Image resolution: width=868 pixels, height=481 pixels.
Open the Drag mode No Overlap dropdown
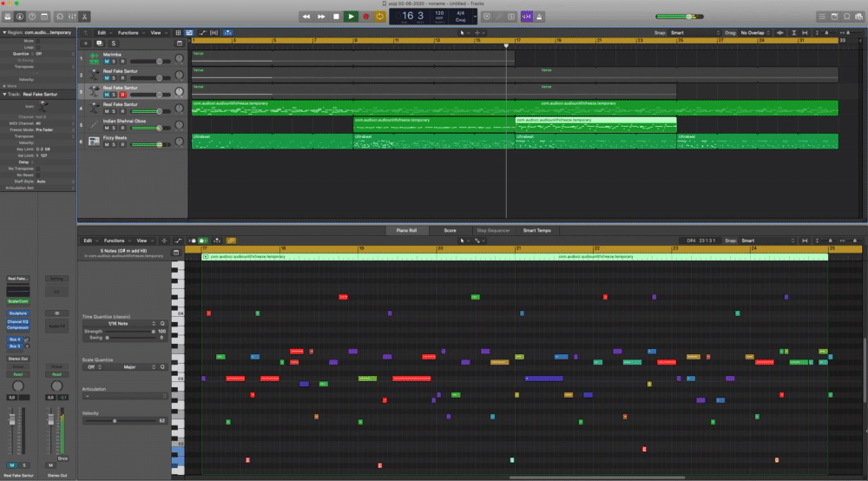coord(755,33)
